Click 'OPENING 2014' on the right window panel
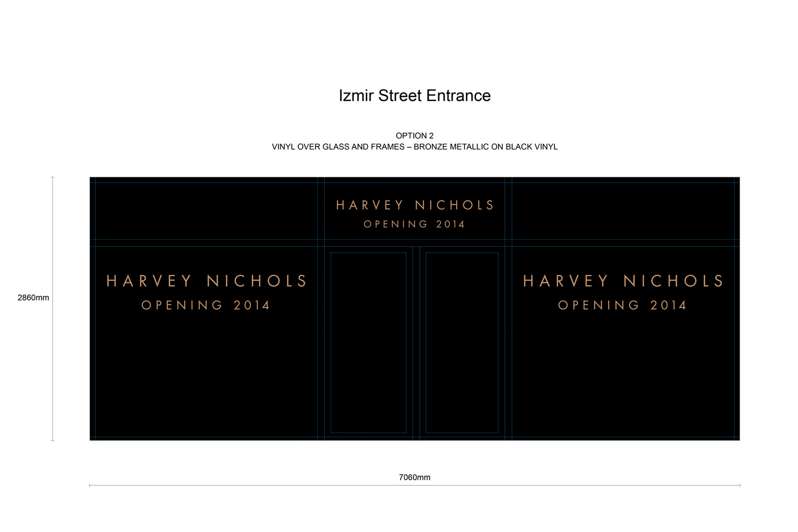The image size is (798, 532). coord(622,305)
